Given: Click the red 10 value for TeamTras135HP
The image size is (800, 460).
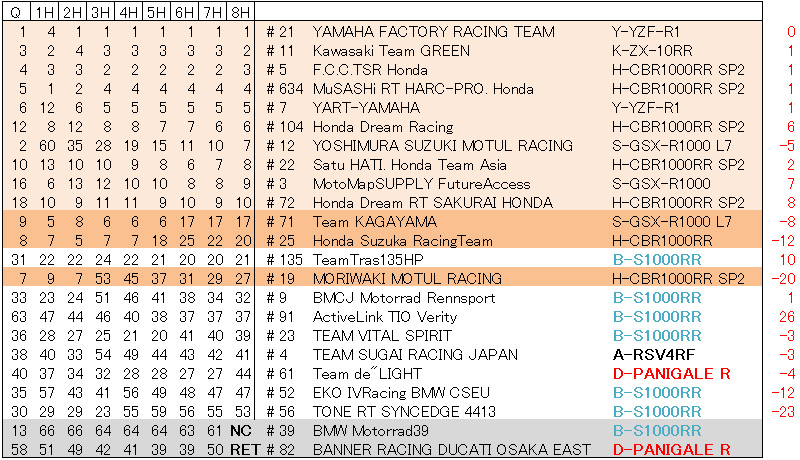Looking at the screenshot, I should 787,260.
